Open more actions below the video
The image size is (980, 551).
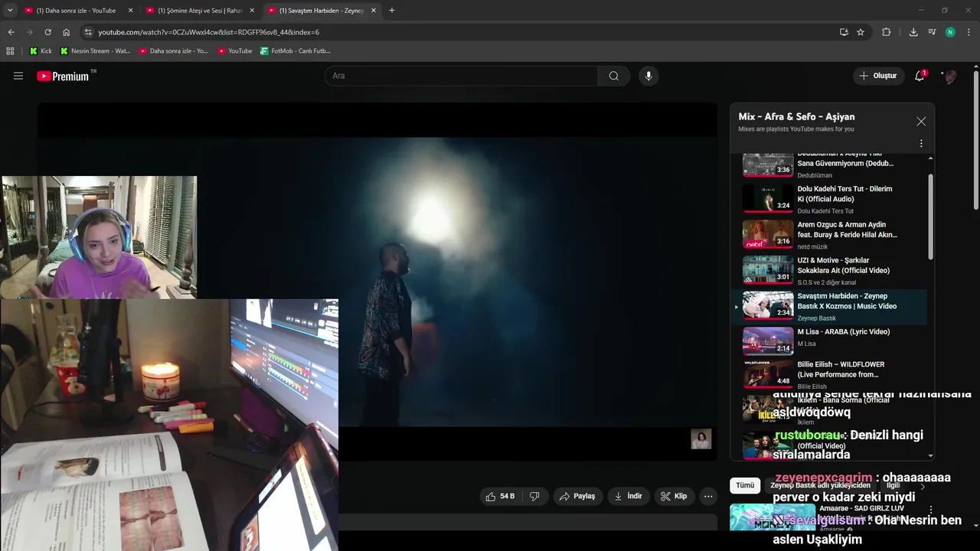coord(708,496)
